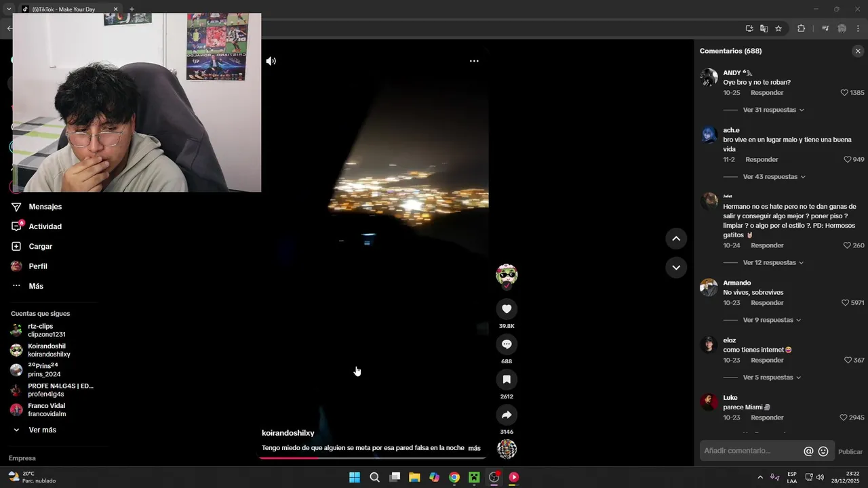Open the weather widget showing 20°C
Screen dimensions: 868x488
click(32, 477)
